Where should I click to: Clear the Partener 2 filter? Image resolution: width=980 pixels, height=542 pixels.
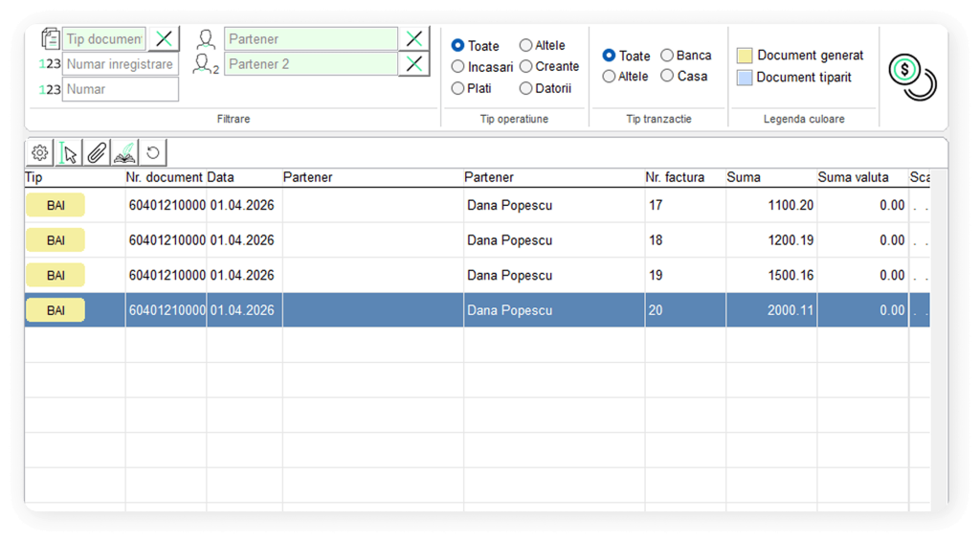click(414, 64)
